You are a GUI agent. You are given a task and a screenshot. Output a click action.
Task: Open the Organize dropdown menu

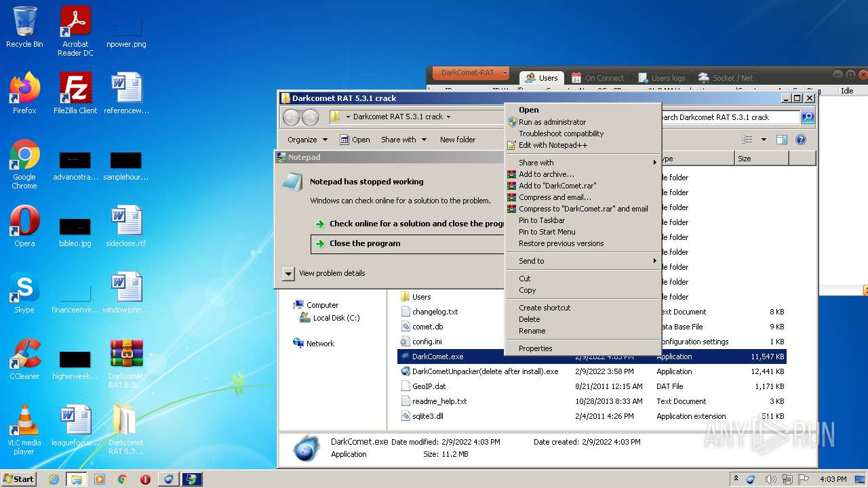(308, 140)
